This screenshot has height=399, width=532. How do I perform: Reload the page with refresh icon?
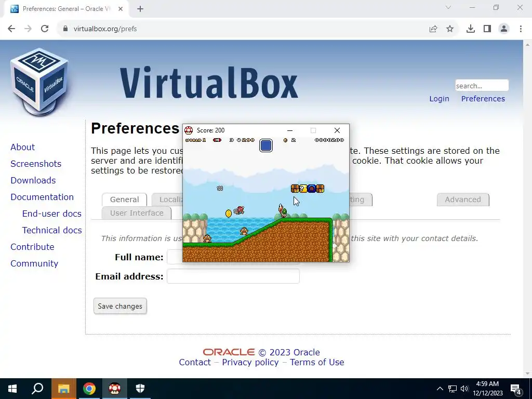pos(45,29)
